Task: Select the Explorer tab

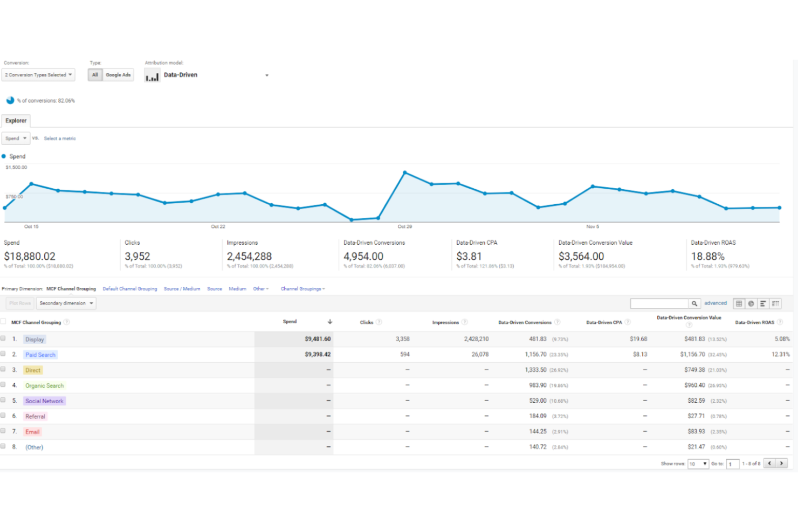Action: pos(16,120)
